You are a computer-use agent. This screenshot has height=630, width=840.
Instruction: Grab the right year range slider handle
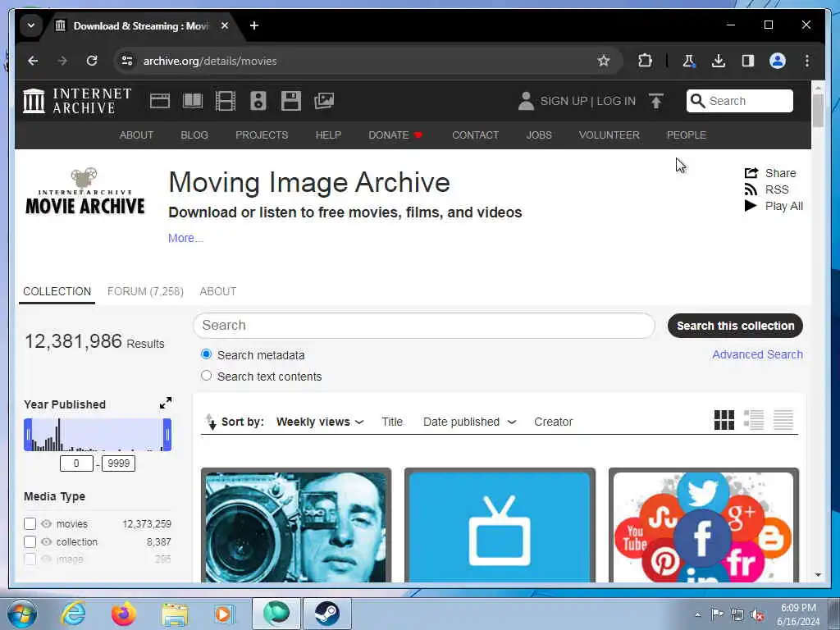[x=167, y=435]
